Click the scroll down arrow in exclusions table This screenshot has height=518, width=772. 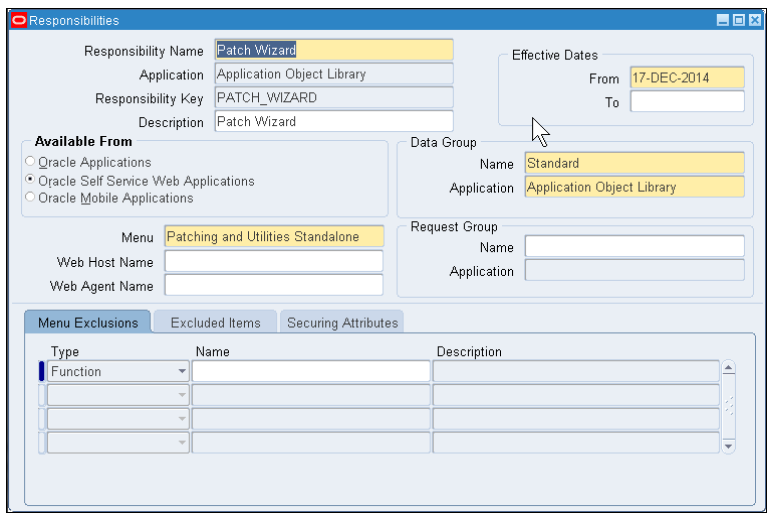pos(729,447)
